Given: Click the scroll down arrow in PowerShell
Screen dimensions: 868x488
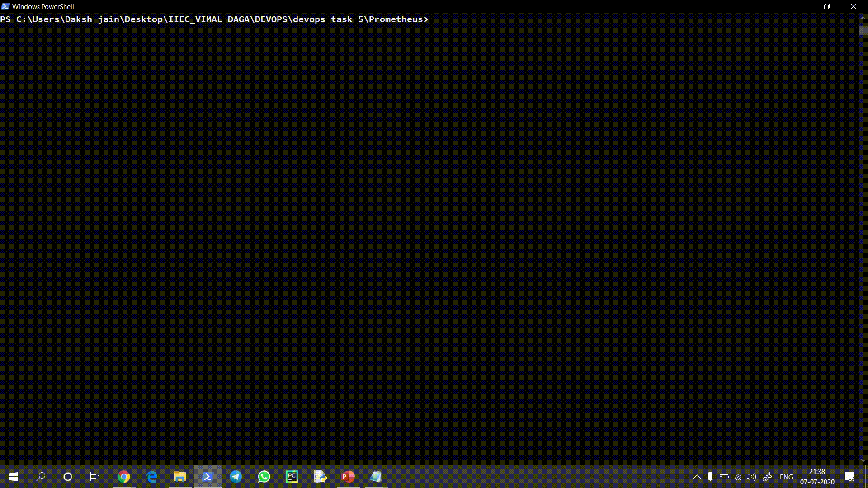Looking at the screenshot, I should [863, 460].
